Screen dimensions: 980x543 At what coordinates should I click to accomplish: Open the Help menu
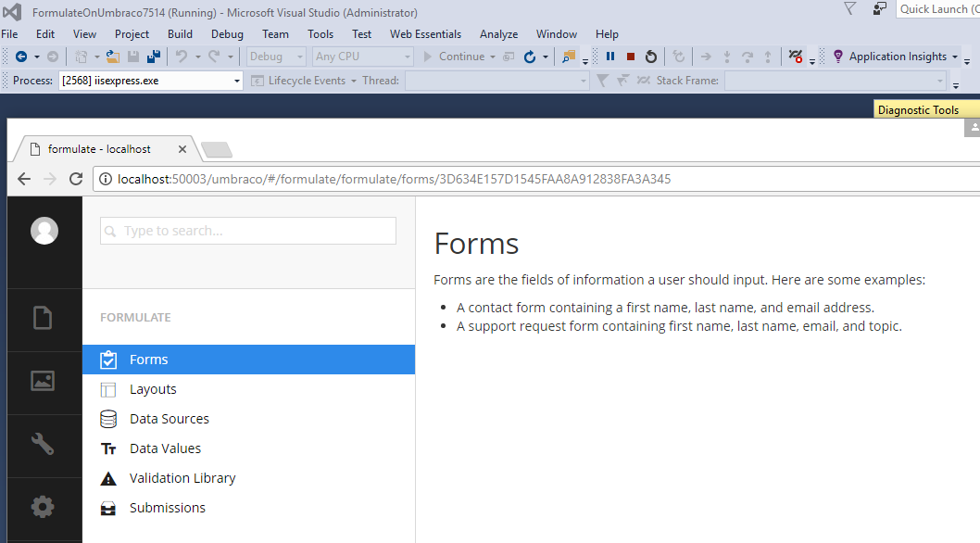(x=607, y=34)
